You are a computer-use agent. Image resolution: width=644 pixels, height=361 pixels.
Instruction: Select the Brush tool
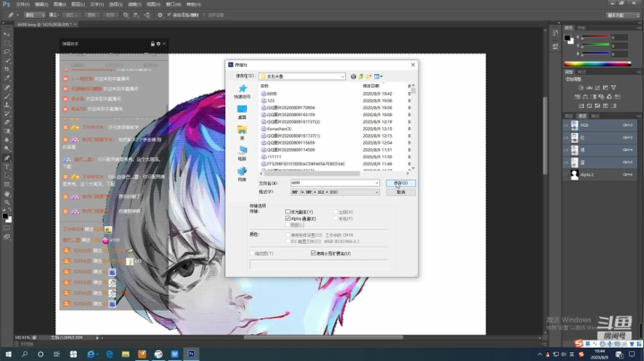tap(6, 97)
